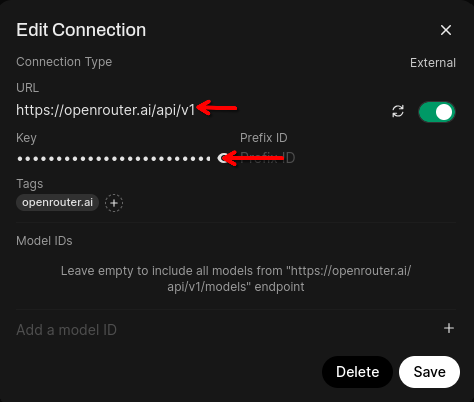Add a new tag with dashed plus icon
Viewport: 474px width, 402px height.
point(114,203)
